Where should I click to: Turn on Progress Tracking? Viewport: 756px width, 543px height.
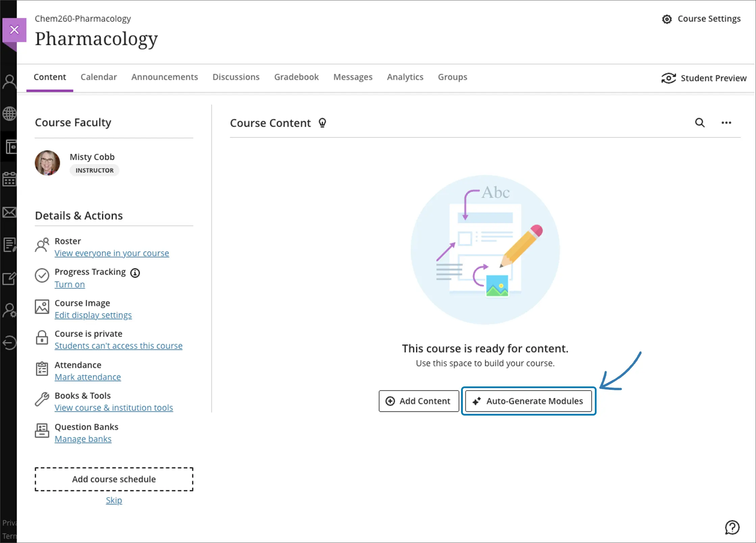pyautogui.click(x=70, y=284)
